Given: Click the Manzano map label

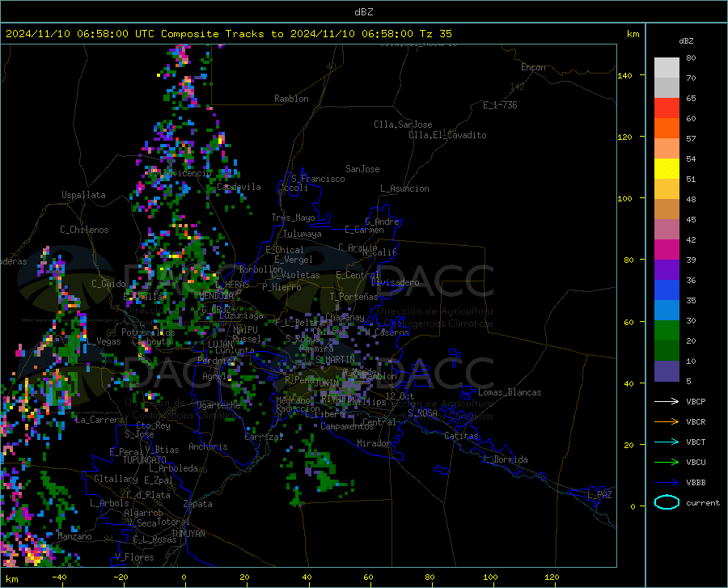Looking at the screenshot, I should coord(74,536).
